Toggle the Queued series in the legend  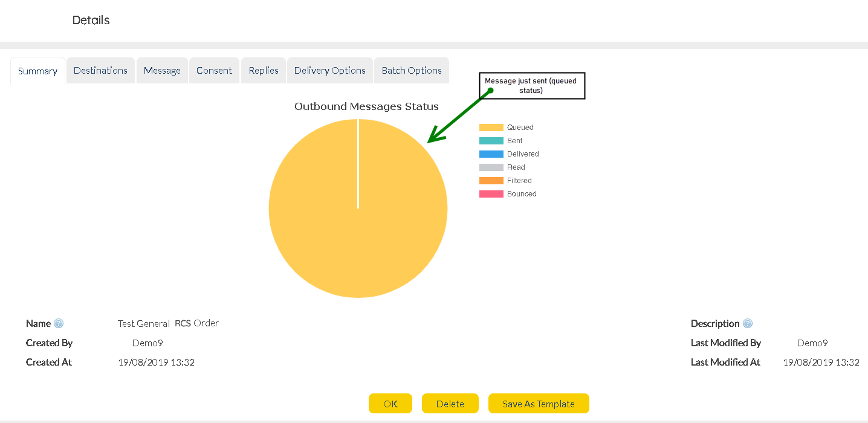[507, 128]
